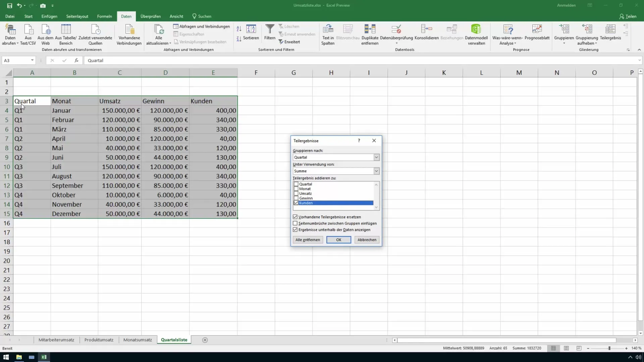This screenshot has height=362, width=644.
Task: Click Datenüberprüfung tool
Action: pyautogui.click(x=396, y=35)
